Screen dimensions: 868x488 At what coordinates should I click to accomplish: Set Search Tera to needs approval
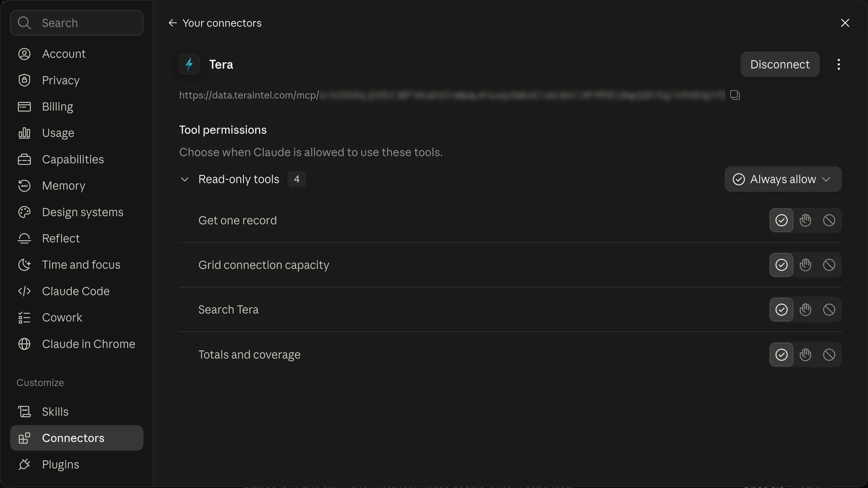coord(805,310)
